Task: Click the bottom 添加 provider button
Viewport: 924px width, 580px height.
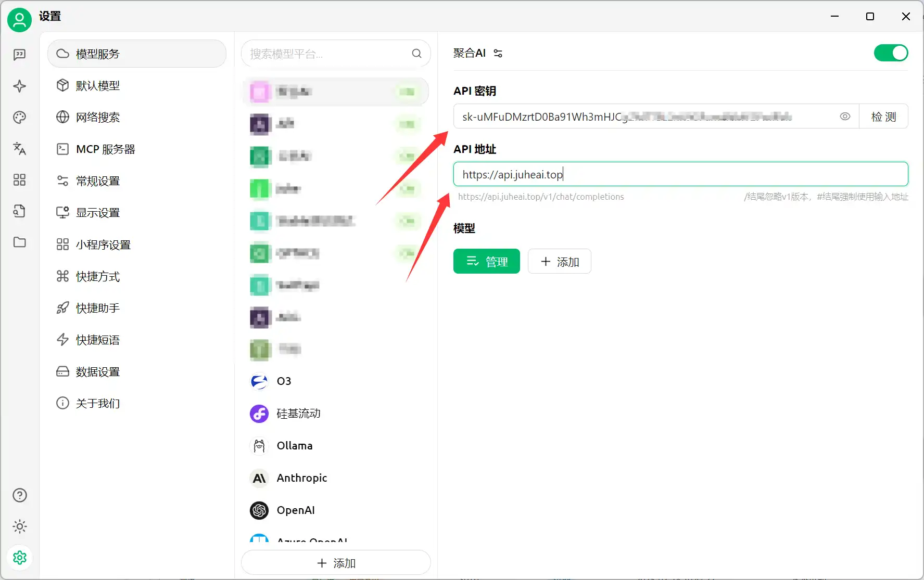Action: [336, 563]
